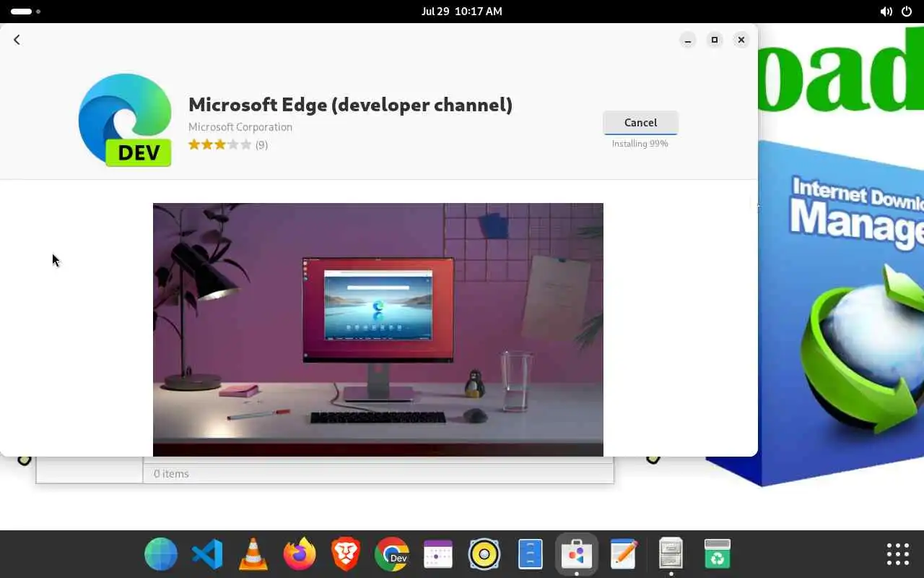Close the Software window

point(741,40)
